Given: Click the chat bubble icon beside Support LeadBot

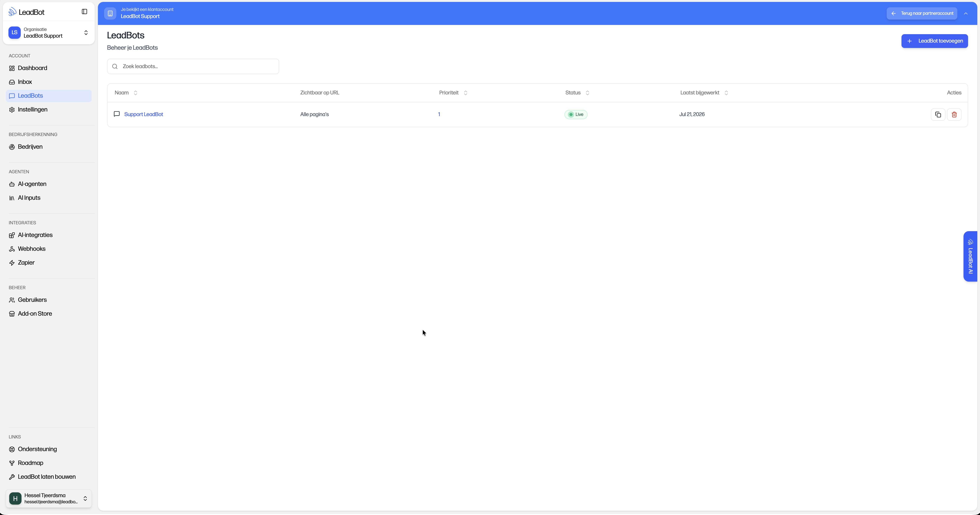Looking at the screenshot, I should (117, 114).
